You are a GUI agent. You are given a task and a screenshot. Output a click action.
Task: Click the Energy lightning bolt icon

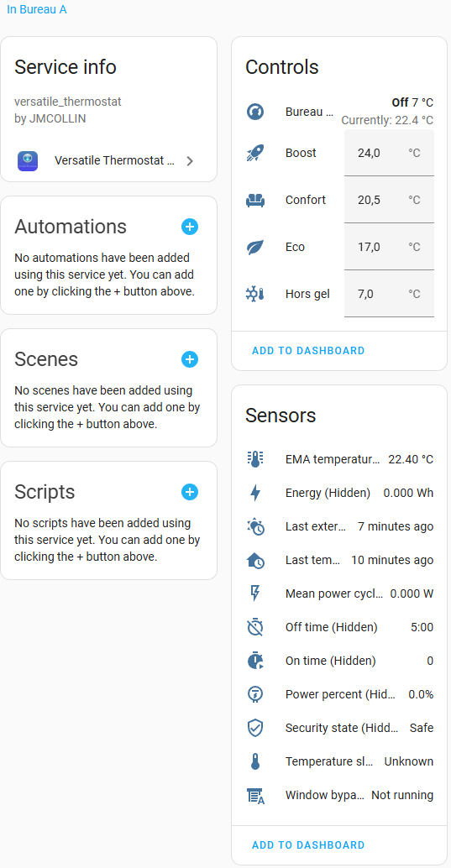pyautogui.click(x=254, y=493)
